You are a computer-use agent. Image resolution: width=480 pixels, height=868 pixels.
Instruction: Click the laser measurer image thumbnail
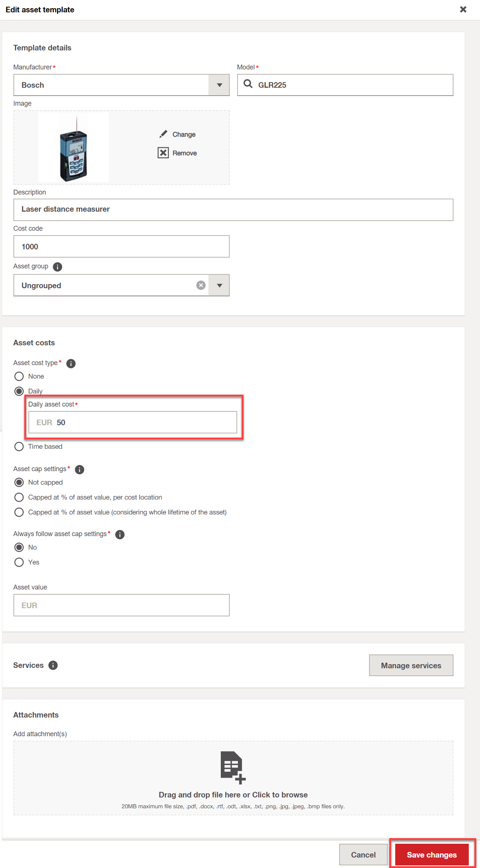pyautogui.click(x=74, y=147)
